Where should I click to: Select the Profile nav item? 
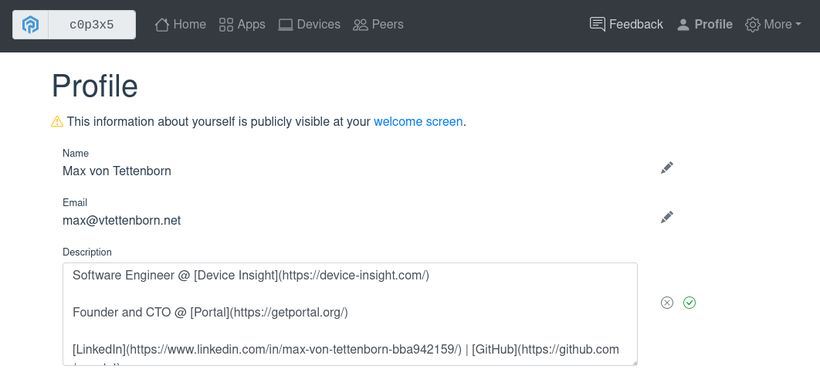[x=704, y=25]
